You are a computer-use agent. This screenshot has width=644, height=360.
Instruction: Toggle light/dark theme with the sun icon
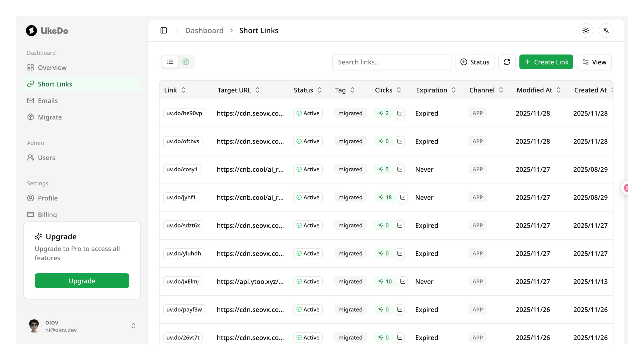(x=586, y=30)
